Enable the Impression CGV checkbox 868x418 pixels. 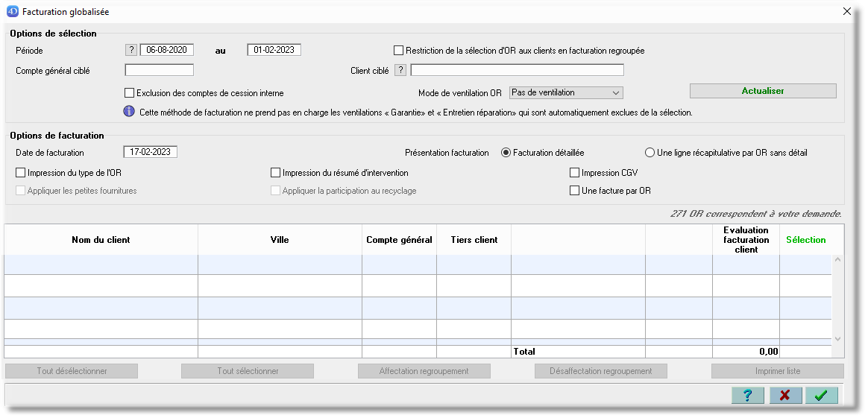575,173
